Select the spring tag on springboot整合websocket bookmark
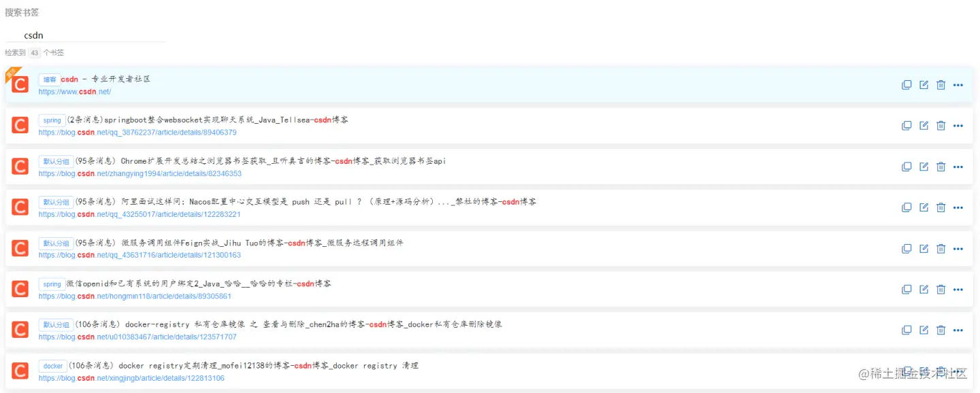Image resolution: width=980 pixels, height=393 pixels. [52, 120]
